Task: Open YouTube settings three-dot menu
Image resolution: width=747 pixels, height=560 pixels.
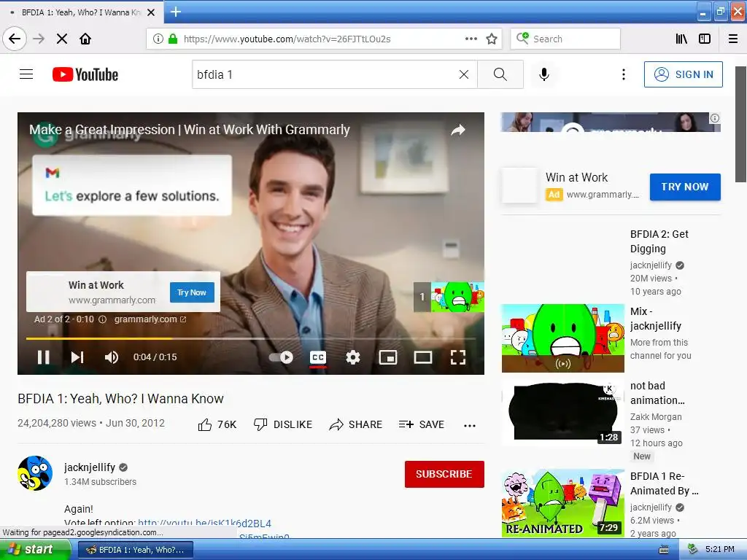Action: coord(624,74)
